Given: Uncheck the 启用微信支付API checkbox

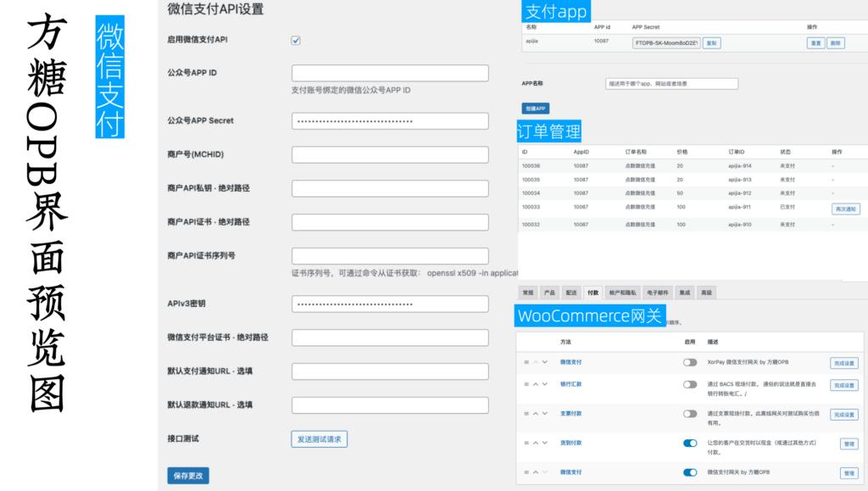Looking at the screenshot, I should (296, 40).
